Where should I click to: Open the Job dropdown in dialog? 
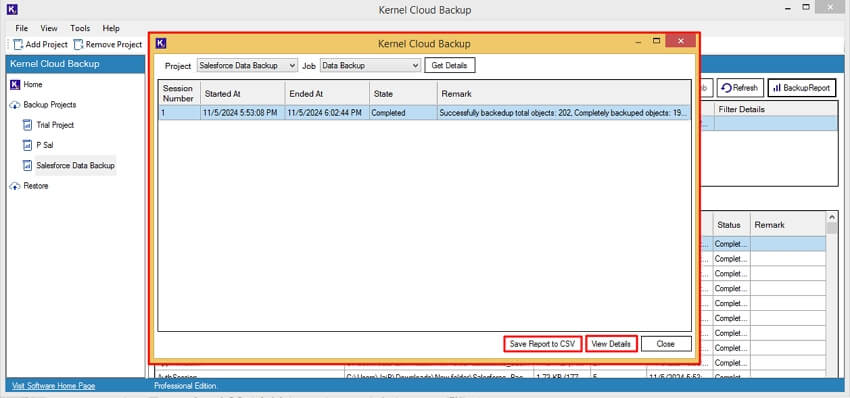coord(370,66)
